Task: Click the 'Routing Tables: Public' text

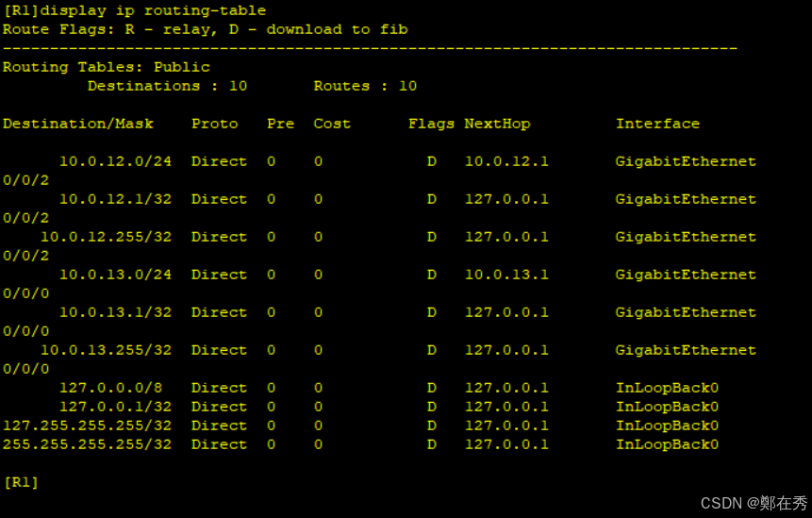Action: [107, 67]
